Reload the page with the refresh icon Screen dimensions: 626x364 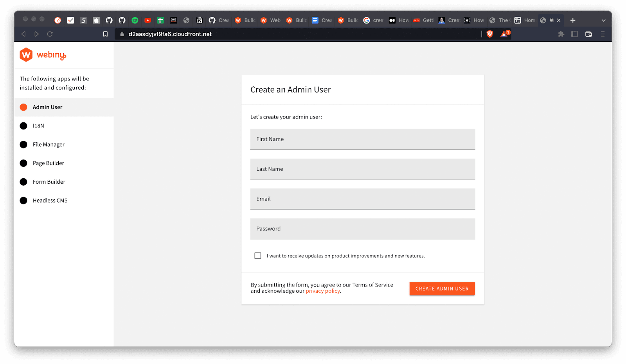pyautogui.click(x=50, y=34)
